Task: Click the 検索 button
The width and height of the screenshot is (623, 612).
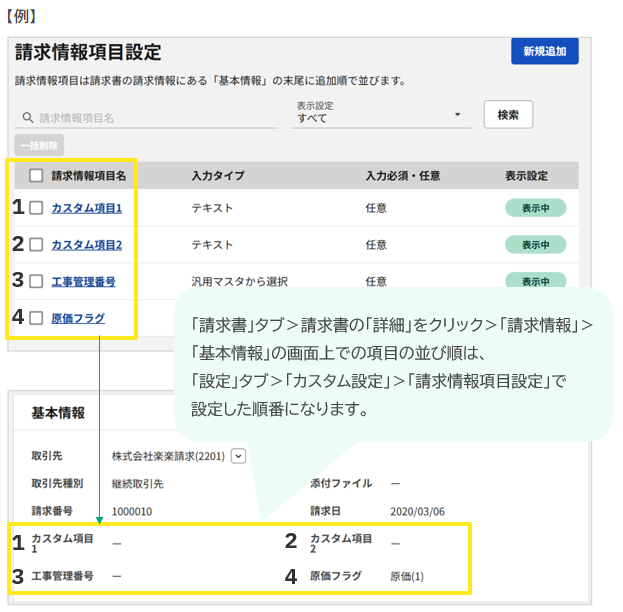Action: pyautogui.click(x=508, y=115)
